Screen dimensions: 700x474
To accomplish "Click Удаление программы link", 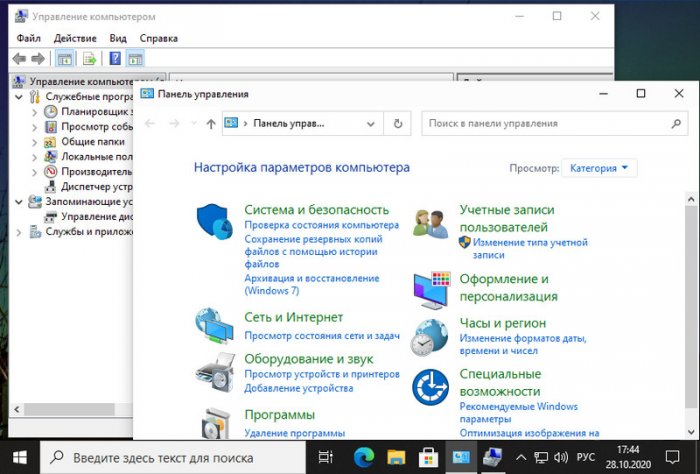I will [295, 433].
